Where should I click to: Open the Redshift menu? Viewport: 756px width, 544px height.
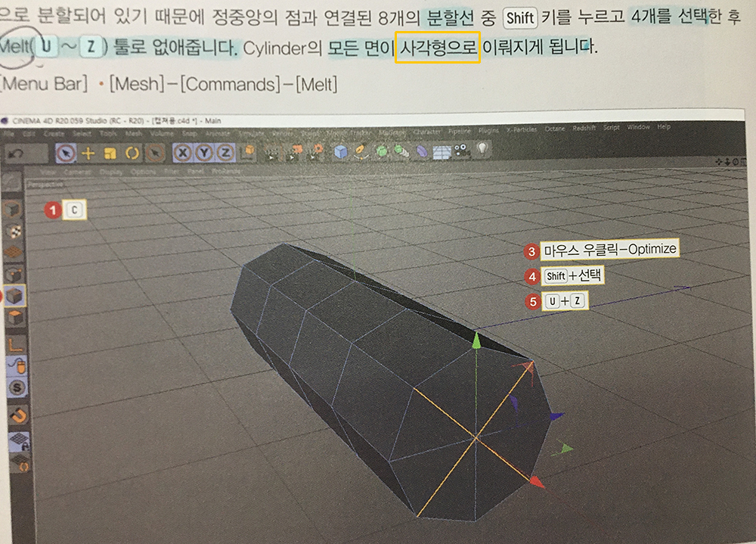584,128
